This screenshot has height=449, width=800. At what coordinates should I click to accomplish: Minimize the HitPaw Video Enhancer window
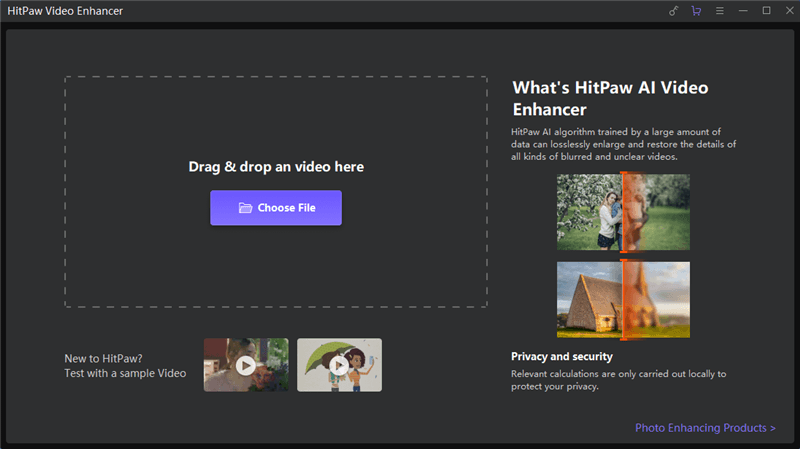click(743, 11)
